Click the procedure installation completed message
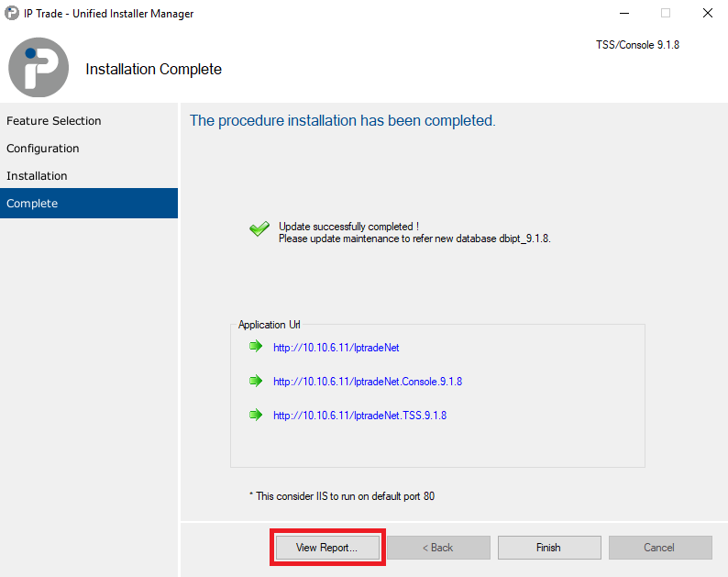 [x=343, y=121]
